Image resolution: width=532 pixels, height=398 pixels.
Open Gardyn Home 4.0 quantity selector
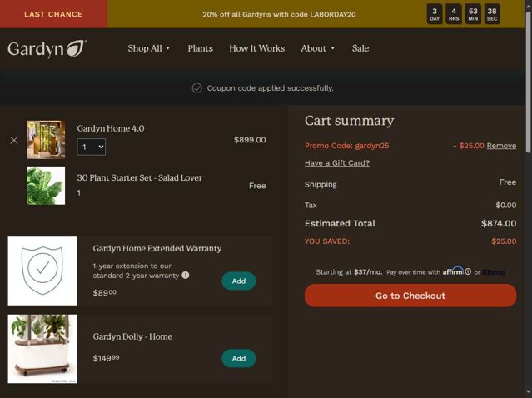coord(92,147)
